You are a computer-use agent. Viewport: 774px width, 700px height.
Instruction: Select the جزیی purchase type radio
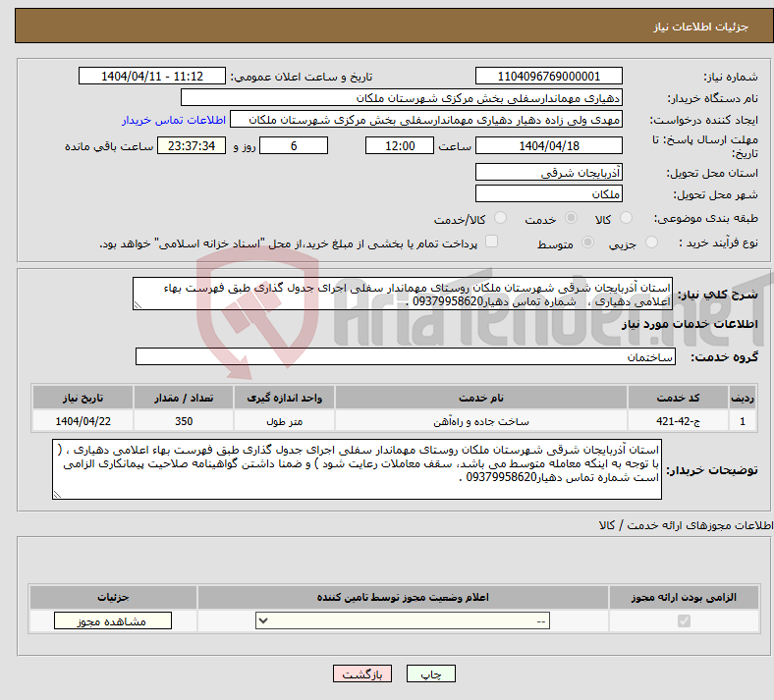pos(651,242)
